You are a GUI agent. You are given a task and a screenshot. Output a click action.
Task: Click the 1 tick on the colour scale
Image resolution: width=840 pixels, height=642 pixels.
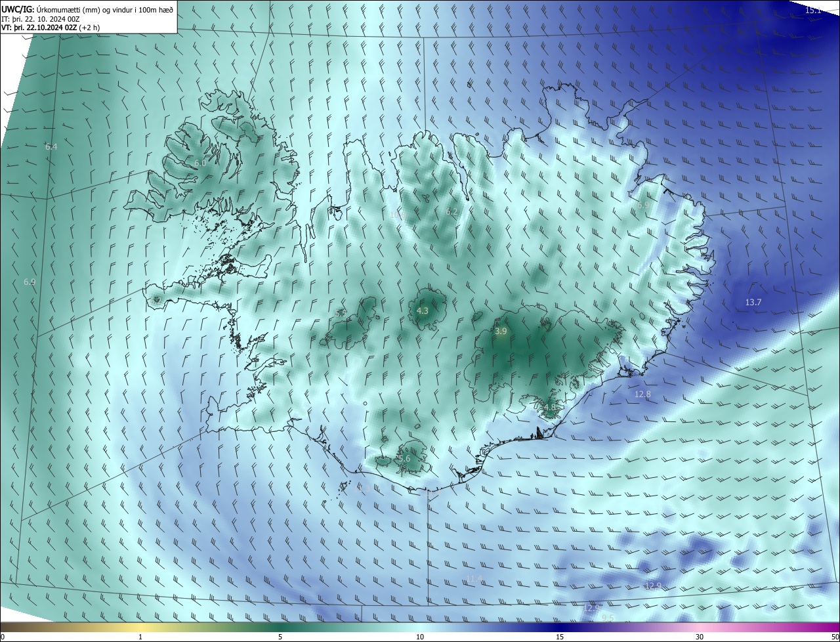click(140, 637)
